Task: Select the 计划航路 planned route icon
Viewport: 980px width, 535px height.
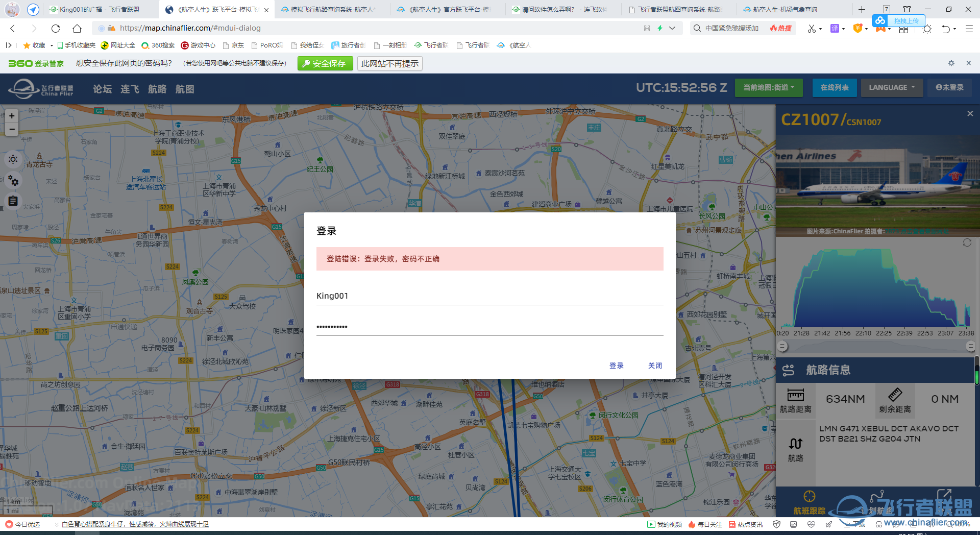Action: 878,503
